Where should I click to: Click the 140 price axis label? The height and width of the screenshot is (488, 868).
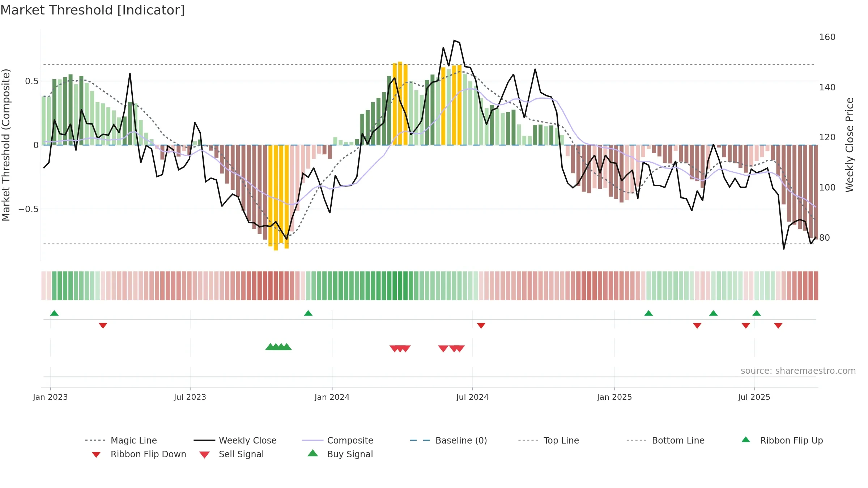click(x=827, y=87)
